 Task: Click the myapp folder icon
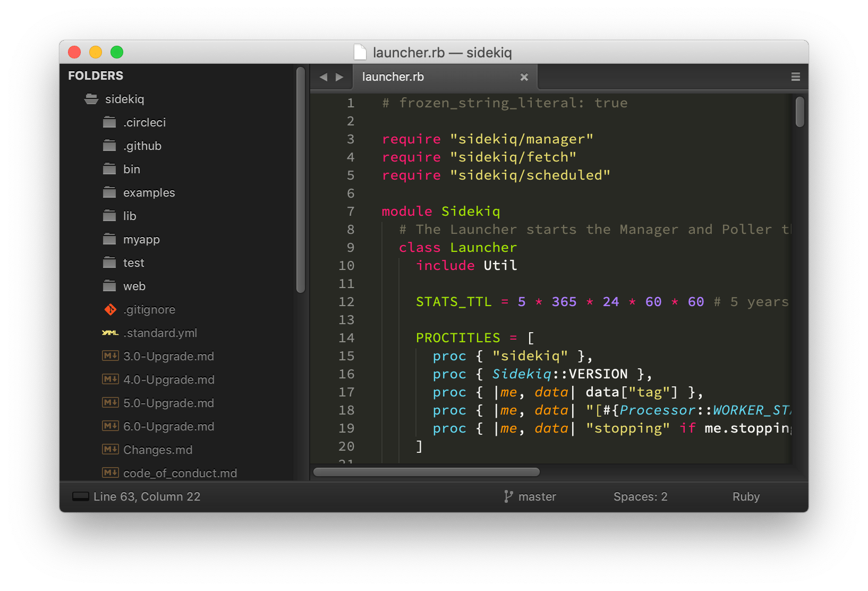tap(109, 239)
